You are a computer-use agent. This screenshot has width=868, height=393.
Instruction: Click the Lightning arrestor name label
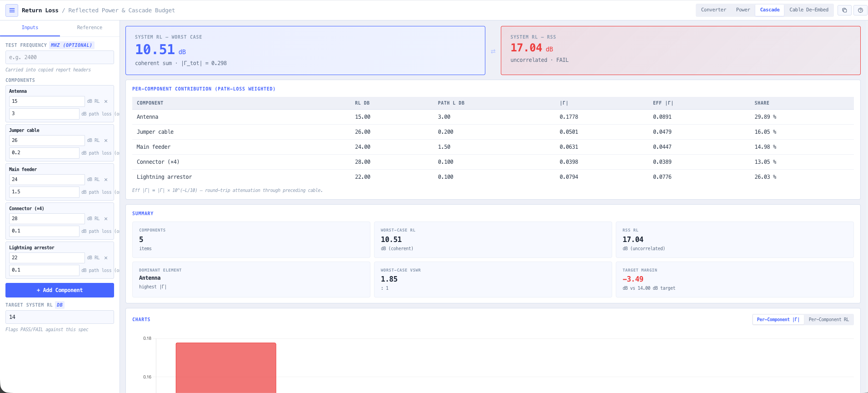32,248
